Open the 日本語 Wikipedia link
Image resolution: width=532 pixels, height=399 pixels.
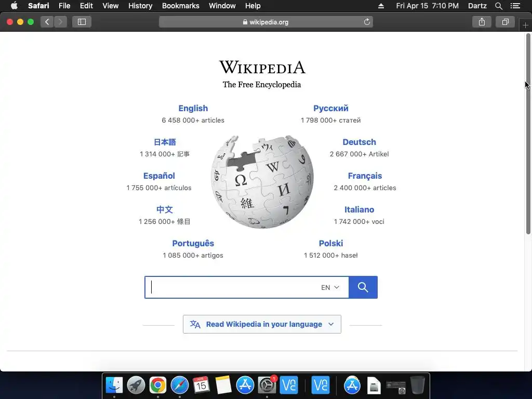click(x=165, y=142)
